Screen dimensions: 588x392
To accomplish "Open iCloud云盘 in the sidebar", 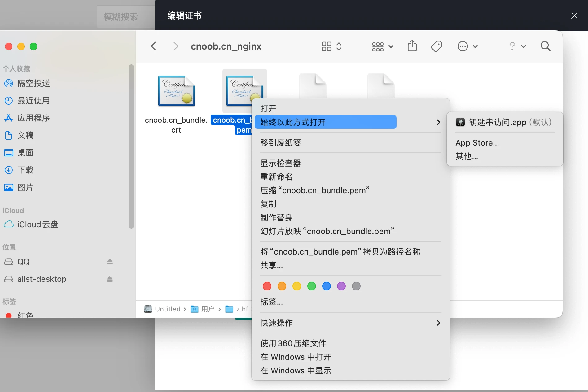I will click(37, 224).
